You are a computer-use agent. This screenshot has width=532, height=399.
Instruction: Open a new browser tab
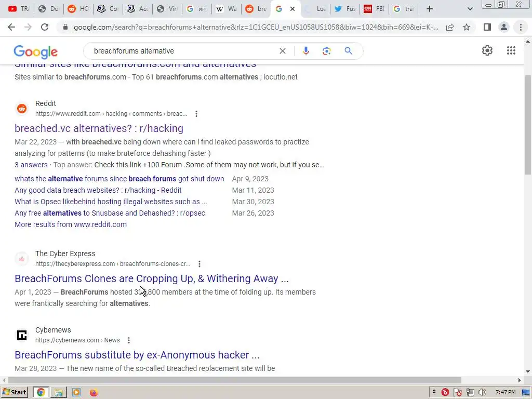[x=430, y=9]
